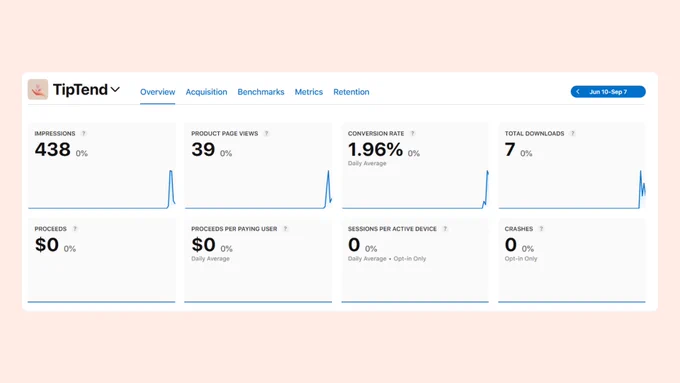Open the Jun 10-Sep 7 date range picker

(x=608, y=92)
